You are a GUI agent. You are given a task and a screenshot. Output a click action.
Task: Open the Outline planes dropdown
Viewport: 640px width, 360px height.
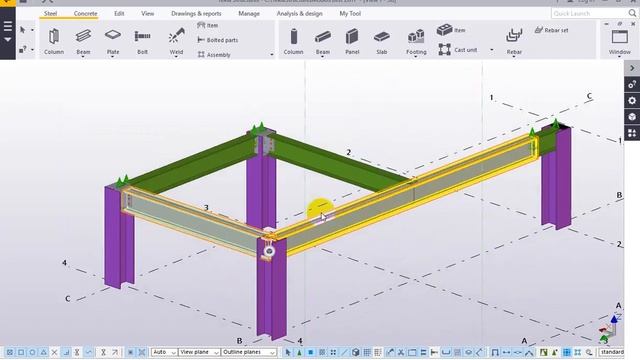249,352
